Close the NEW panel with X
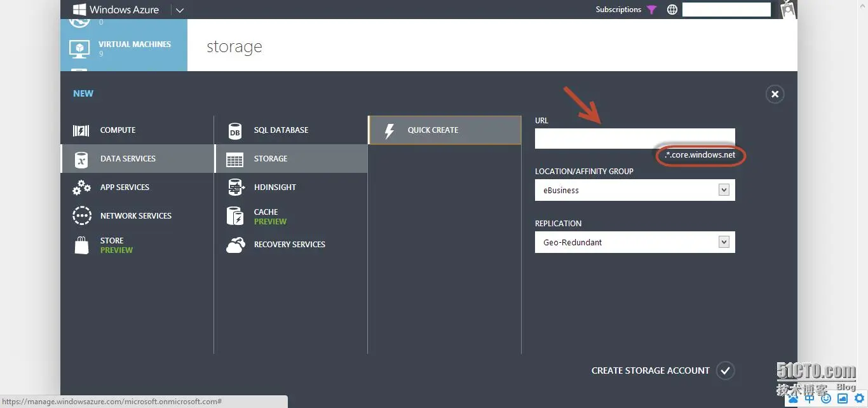The image size is (868, 408). pyautogui.click(x=775, y=94)
